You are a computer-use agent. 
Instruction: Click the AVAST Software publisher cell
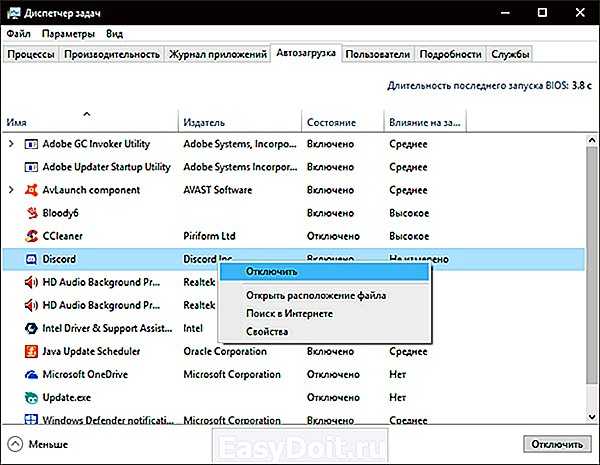[x=217, y=190]
